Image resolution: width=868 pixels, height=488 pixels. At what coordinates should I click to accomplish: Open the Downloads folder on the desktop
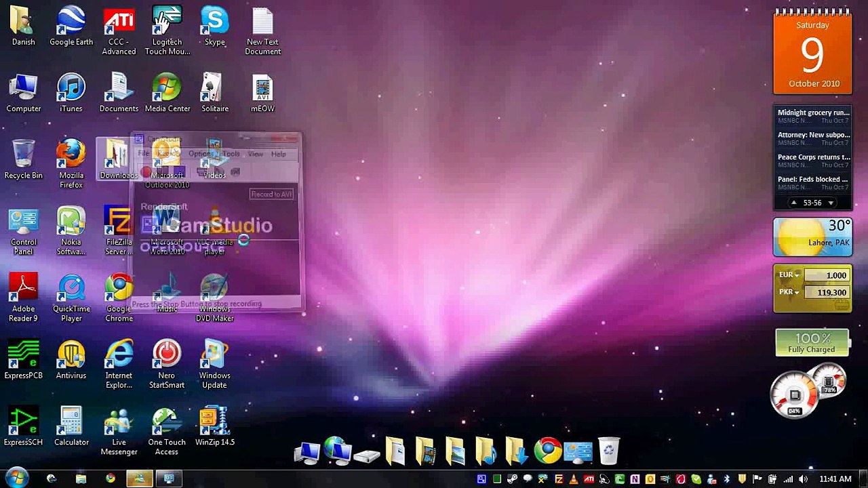point(119,160)
